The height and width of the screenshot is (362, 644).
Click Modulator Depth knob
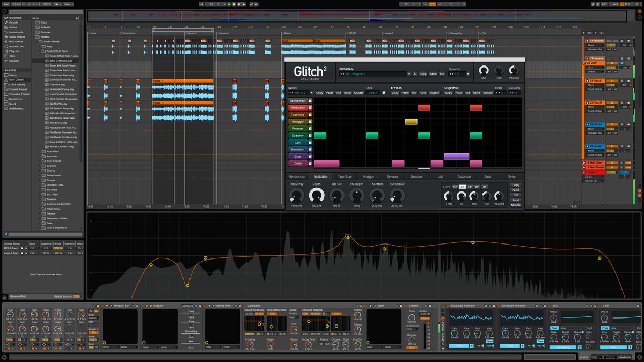[x=317, y=195]
